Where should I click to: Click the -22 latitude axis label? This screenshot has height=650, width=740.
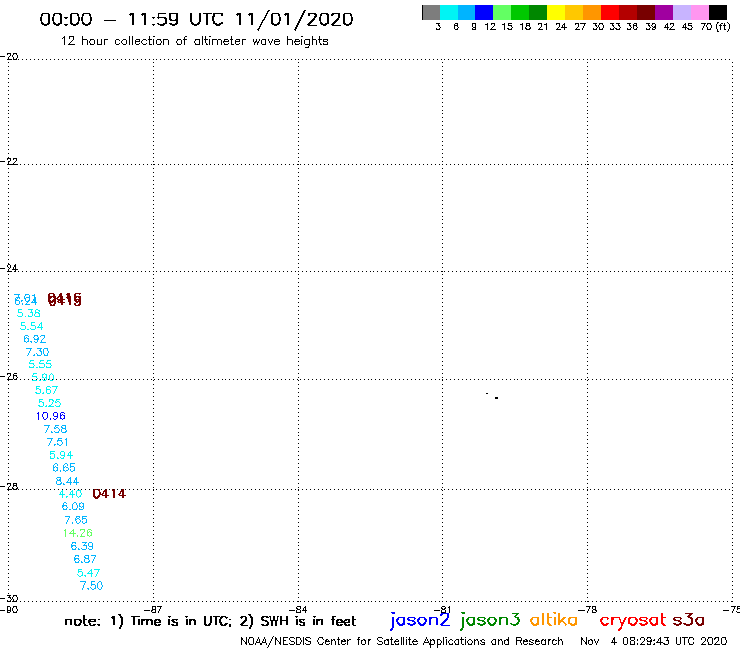coord(9,161)
